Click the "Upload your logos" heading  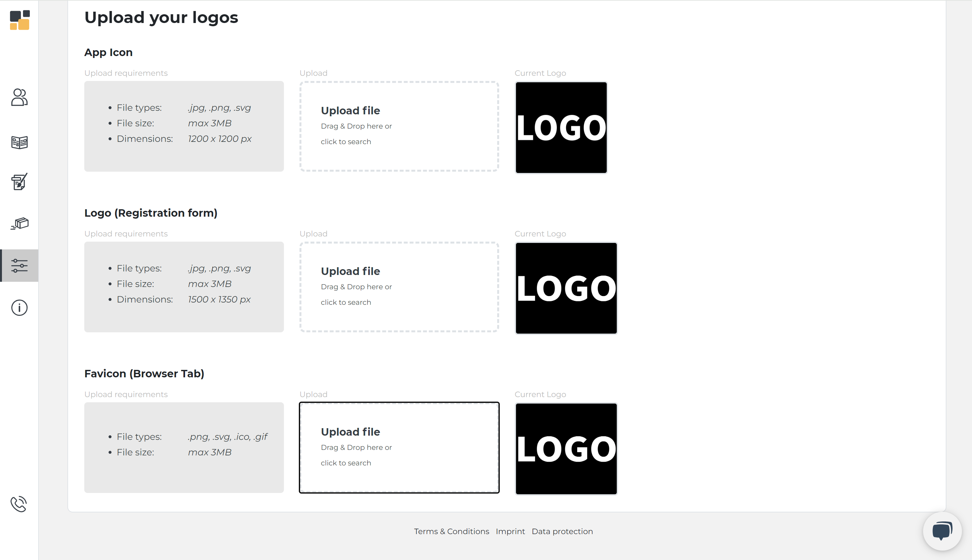tap(161, 18)
